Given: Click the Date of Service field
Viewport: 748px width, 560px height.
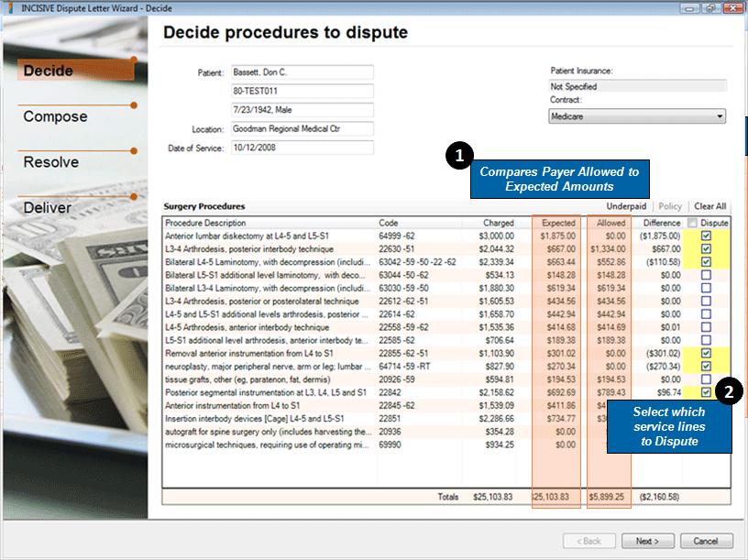Looking at the screenshot, I should (x=302, y=148).
